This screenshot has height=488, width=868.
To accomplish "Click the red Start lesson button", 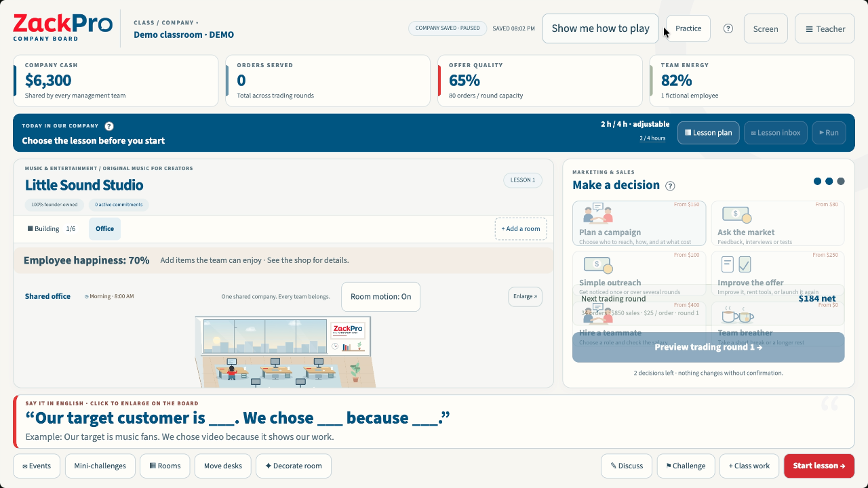I will coord(819,466).
